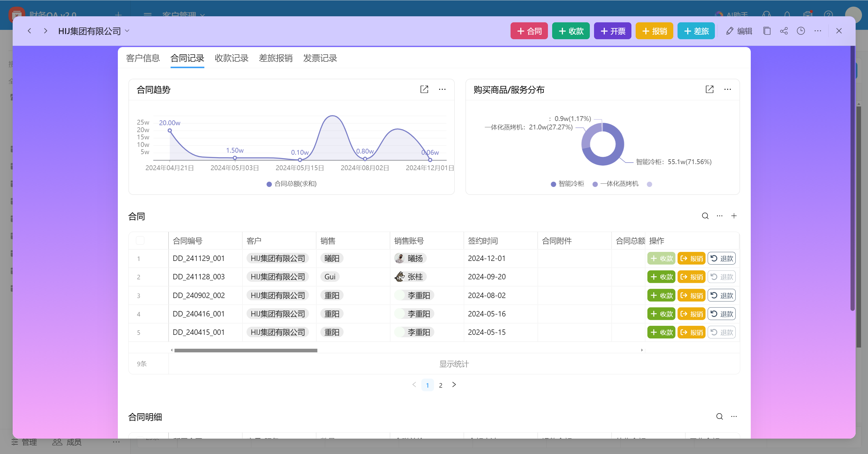Click the green 收款 header button
Screen dimensions: 868x454
click(x=571, y=31)
